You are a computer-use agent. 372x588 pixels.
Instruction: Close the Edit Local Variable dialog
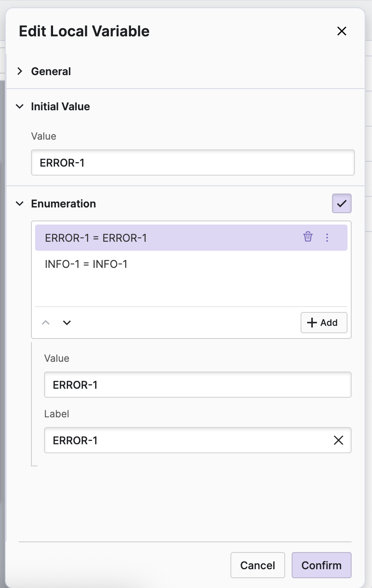(x=342, y=31)
